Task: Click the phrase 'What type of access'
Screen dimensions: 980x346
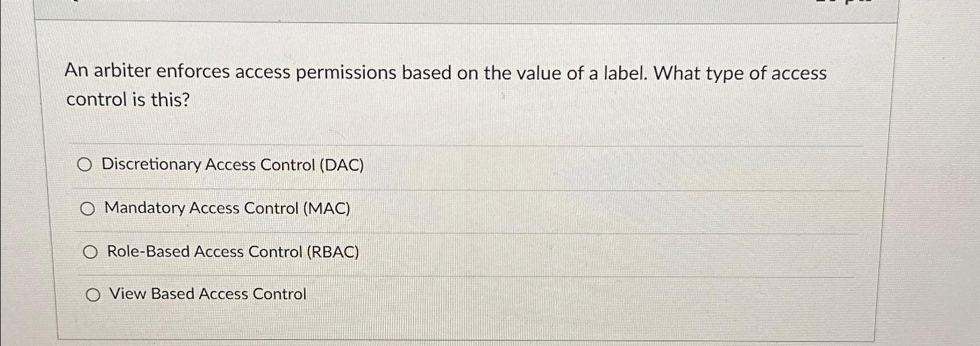Action: coord(740,73)
